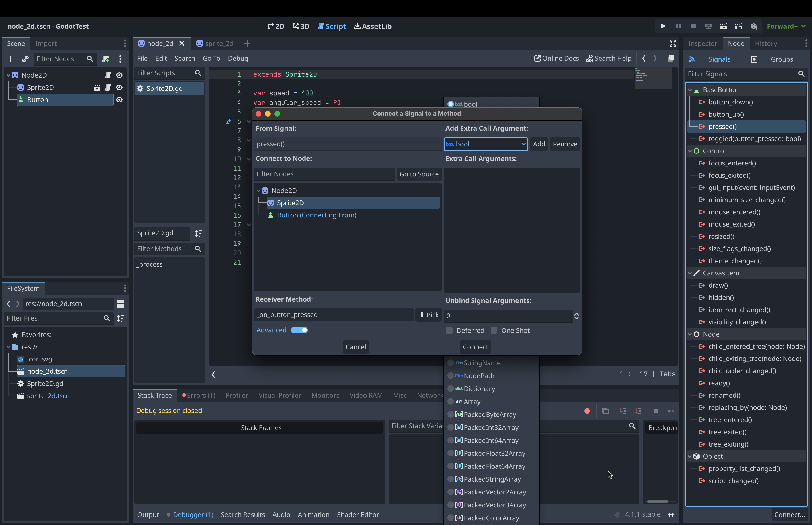This screenshot has height=525, width=812.
Task: Stop the running scene
Action: pos(693,26)
